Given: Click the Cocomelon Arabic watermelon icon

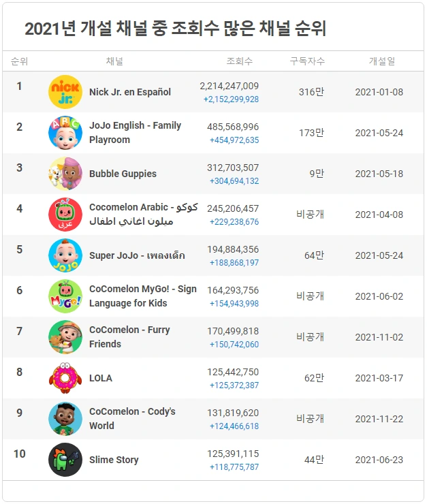Looking at the screenshot, I should click(65, 215).
